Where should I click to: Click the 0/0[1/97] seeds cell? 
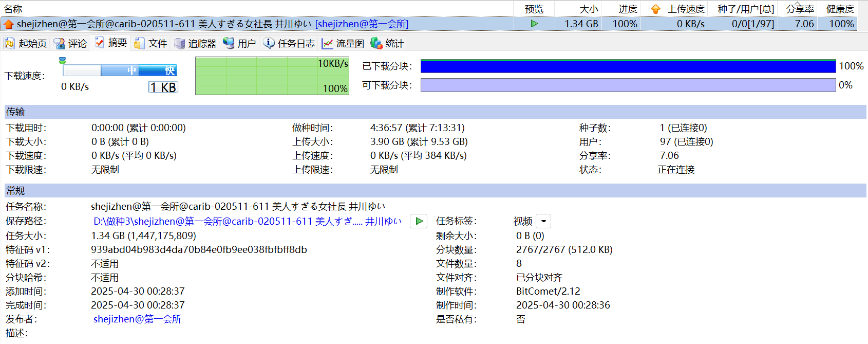click(x=753, y=24)
